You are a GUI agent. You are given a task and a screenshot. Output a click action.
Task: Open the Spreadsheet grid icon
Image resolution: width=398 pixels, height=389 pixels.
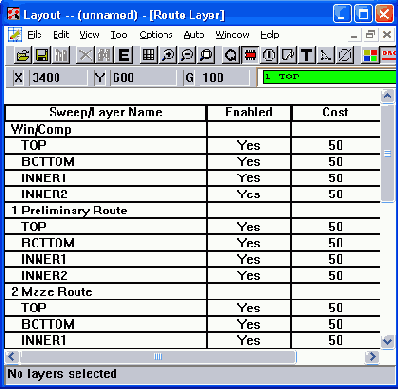point(149,55)
